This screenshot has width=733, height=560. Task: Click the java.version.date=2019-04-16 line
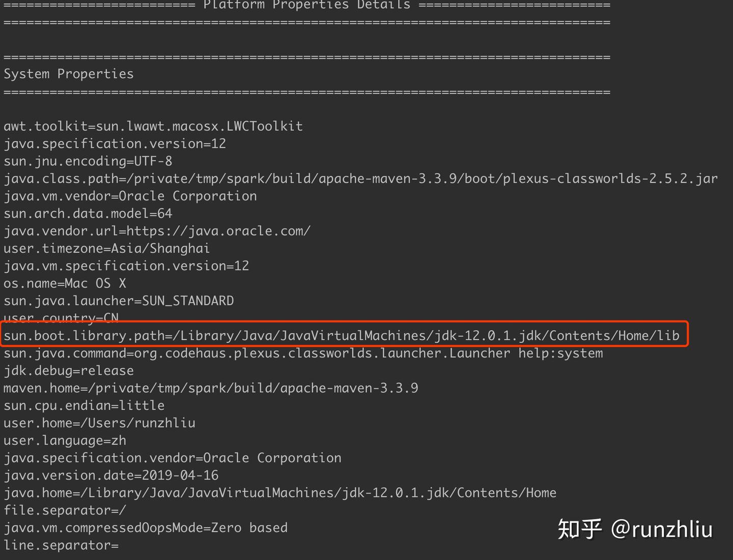pyautogui.click(x=111, y=476)
